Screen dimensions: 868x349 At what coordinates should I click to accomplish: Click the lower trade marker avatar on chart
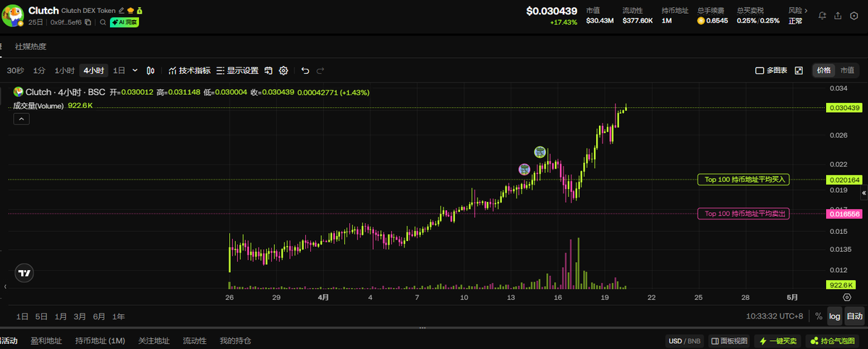pyautogui.click(x=525, y=169)
